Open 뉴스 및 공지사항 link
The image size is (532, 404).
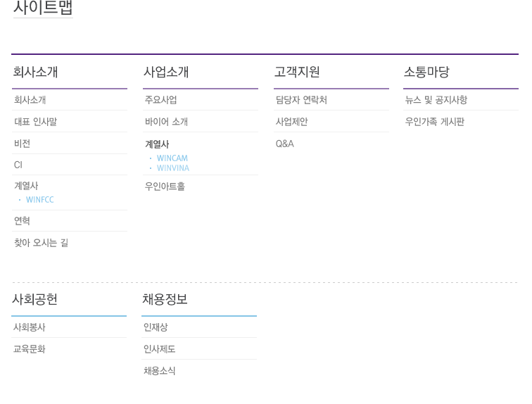tap(436, 100)
